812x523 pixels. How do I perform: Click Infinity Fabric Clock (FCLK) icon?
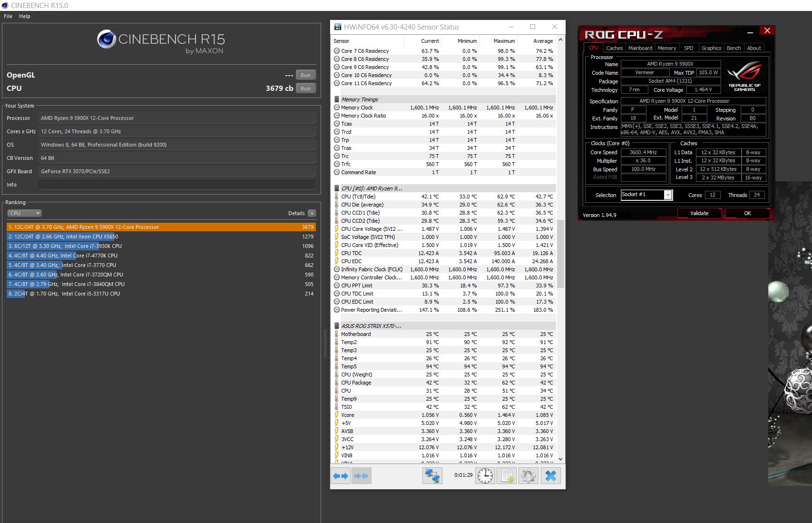[337, 269]
